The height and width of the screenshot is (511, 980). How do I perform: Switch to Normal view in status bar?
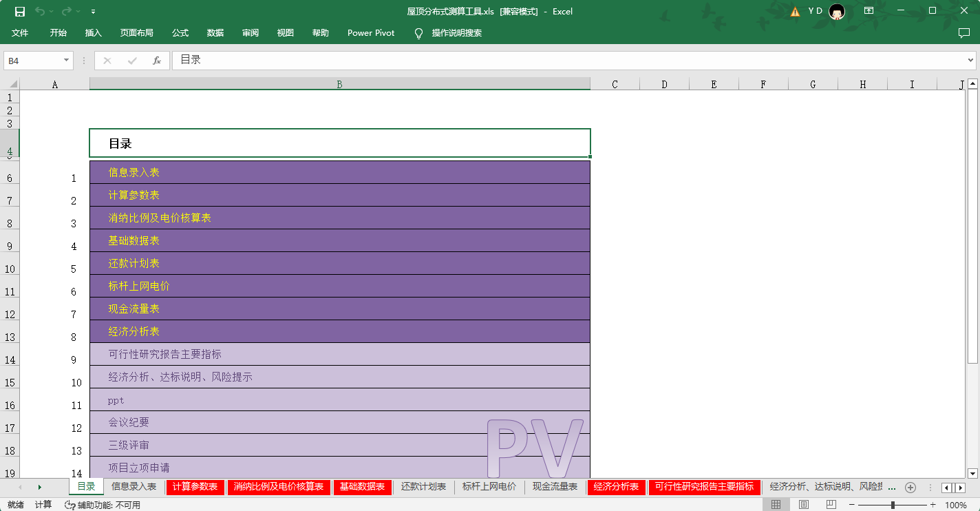(776, 505)
